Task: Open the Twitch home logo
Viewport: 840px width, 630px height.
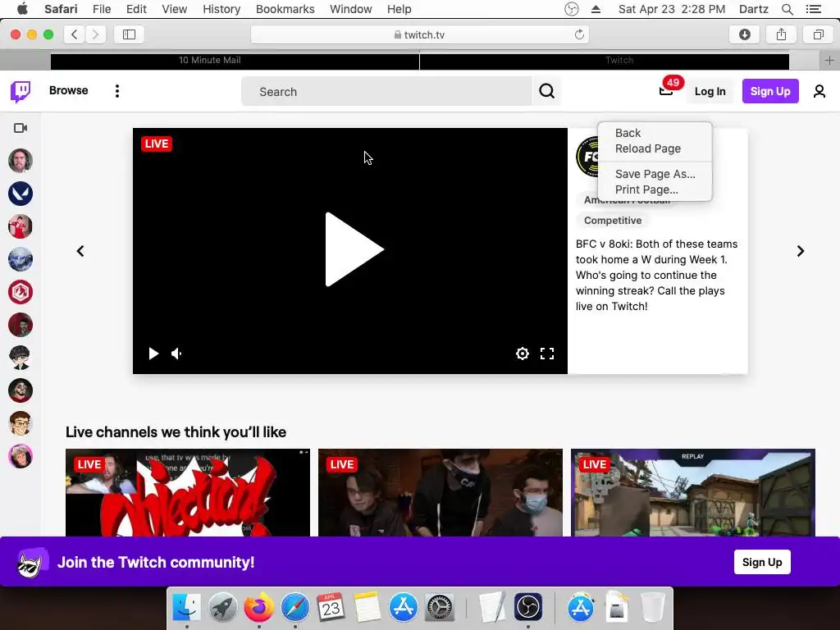Action: (x=21, y=92)
